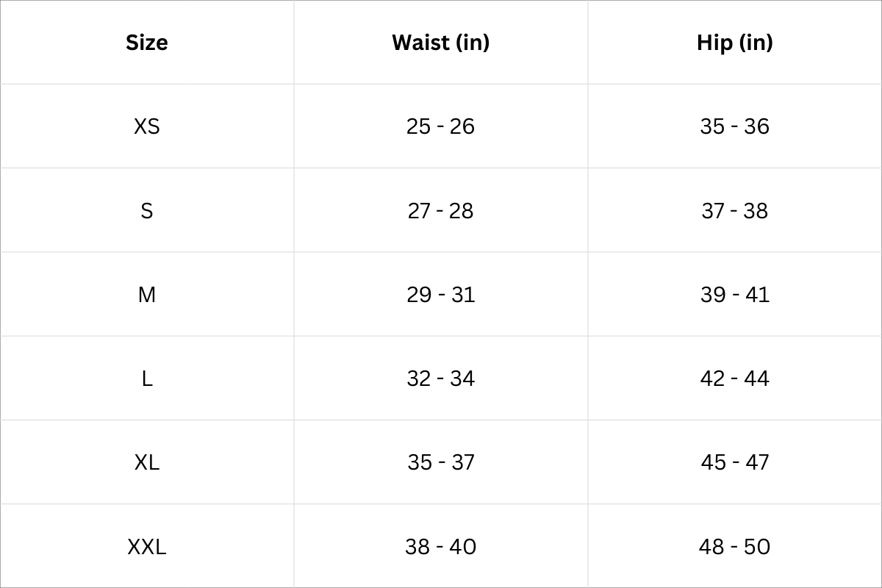Select the 45 - 47 hip cell
Viewport: 882px width, 588px height.
[734, 462]
